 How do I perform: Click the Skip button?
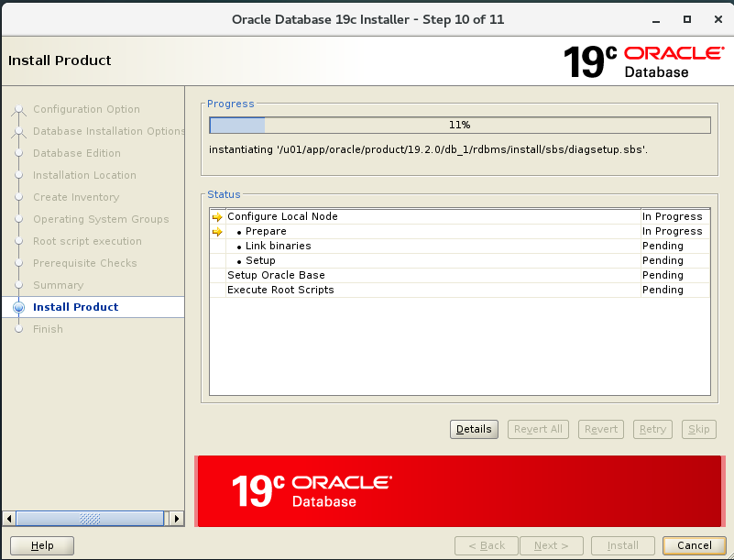(x=698, y=429)
